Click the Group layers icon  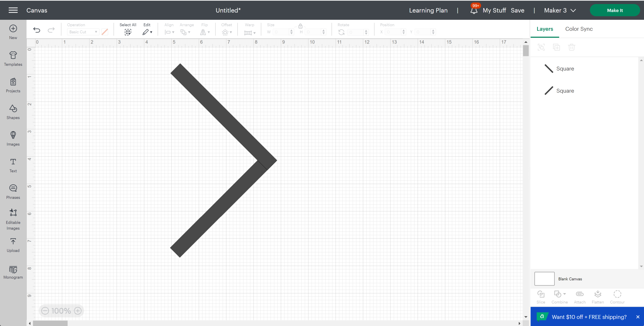point(541,47)
